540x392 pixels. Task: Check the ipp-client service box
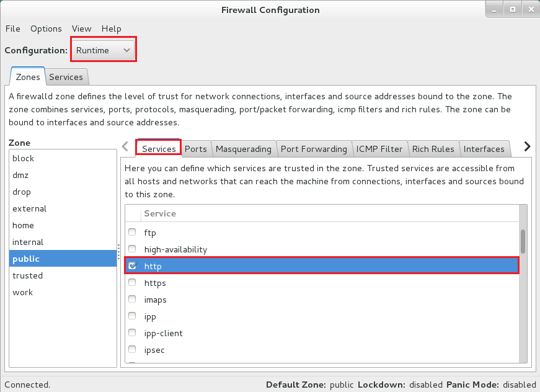[132, 333]
